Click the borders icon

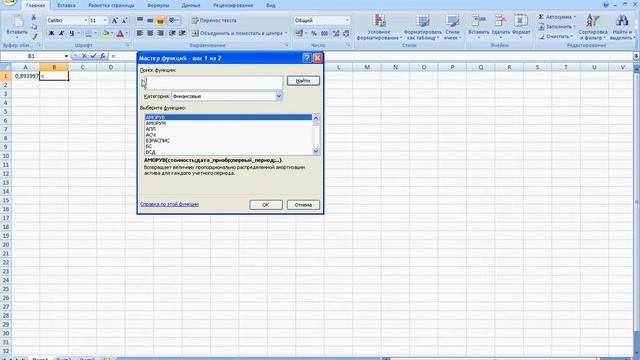(89, 33)
